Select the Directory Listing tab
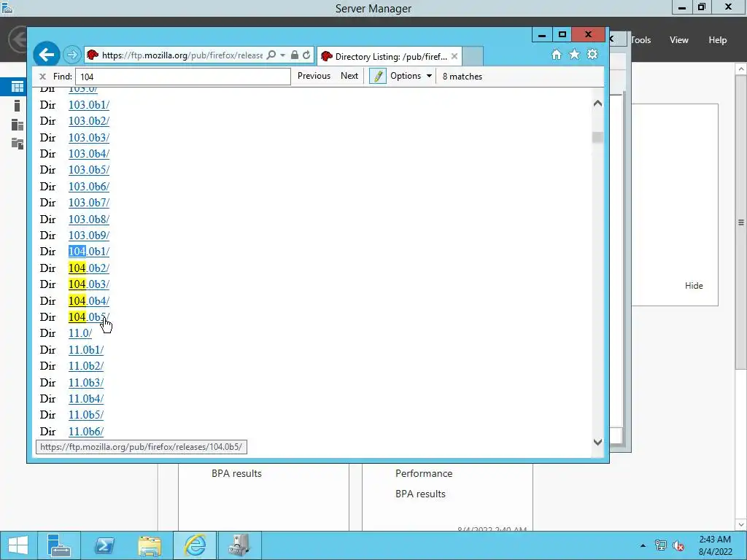Image resolution: width=747 pixels, height=560 pixels. (x=388, y=56)
